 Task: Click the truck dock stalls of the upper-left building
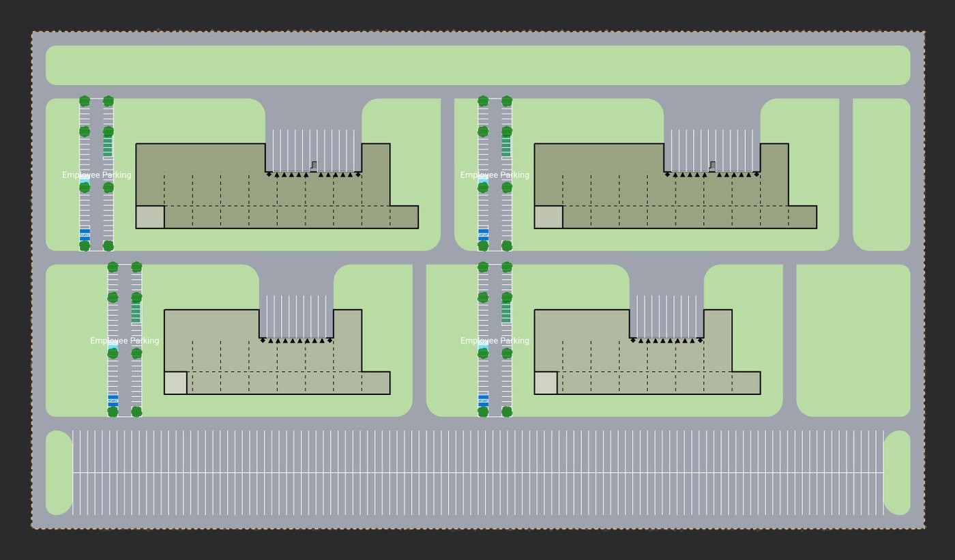313,150
